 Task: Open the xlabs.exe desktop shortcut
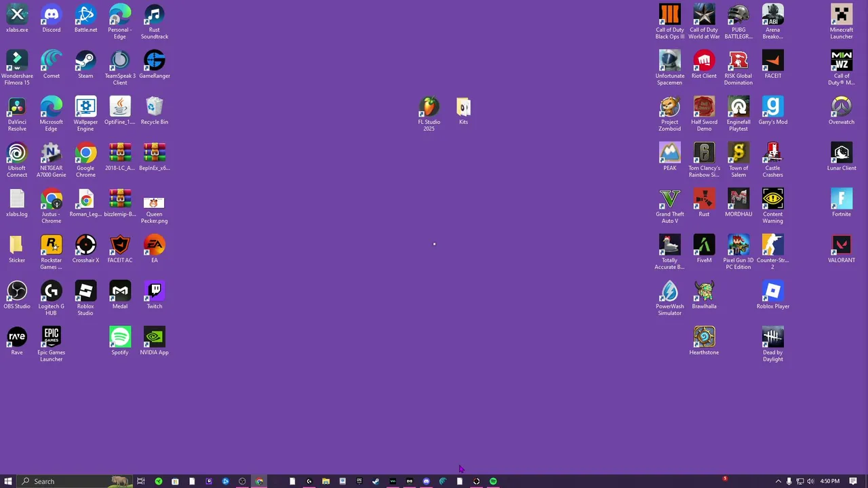coord(17,18)
